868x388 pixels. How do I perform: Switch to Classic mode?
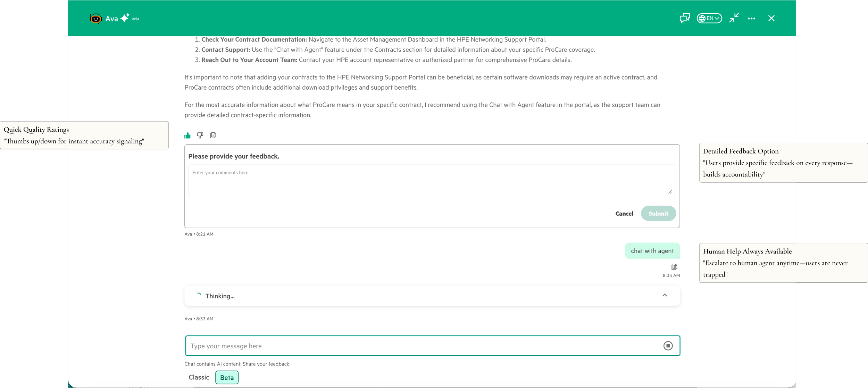coord(199,377)
